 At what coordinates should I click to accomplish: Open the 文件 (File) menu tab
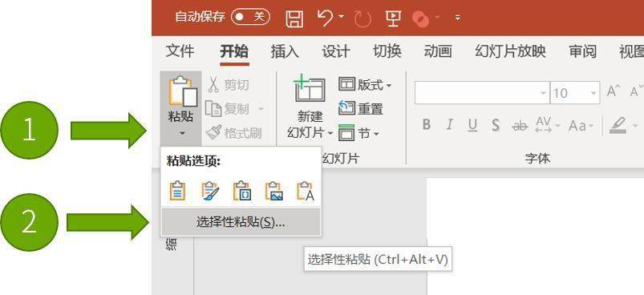point(180,51)
